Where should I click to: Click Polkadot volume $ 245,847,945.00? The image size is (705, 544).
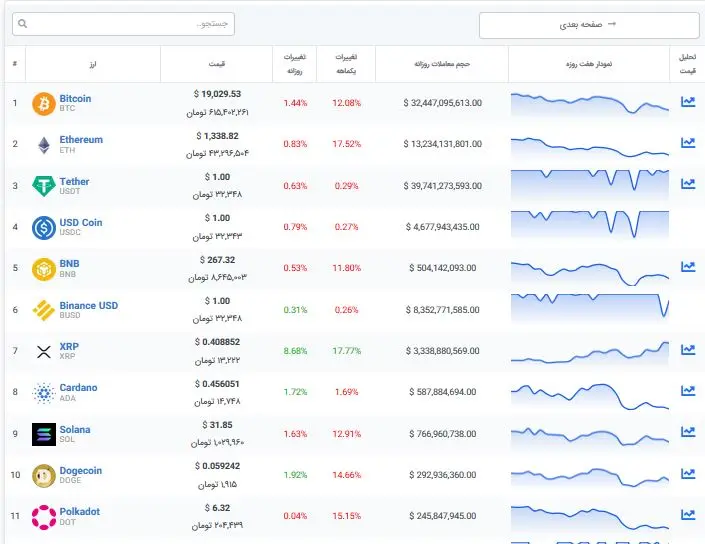442,516
